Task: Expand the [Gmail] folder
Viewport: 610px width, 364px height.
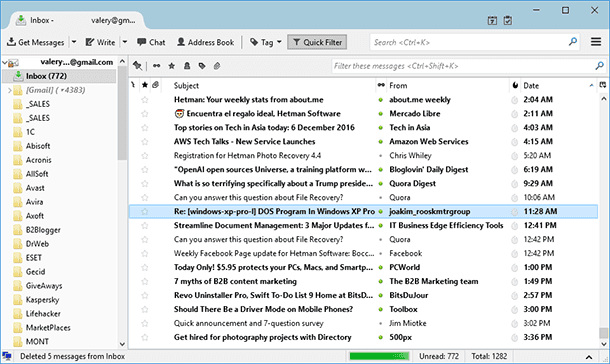Action: pyautogui.click(x=9, y=90)
